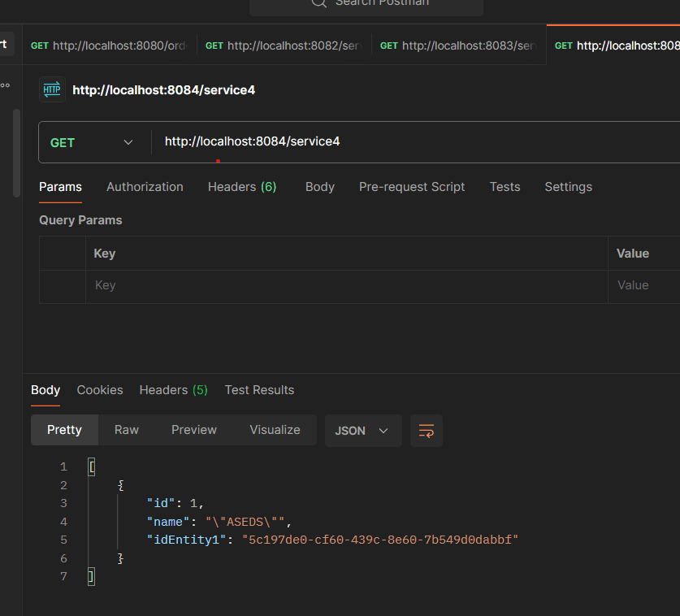Select the Raw response view button

click(x=126, y=430)
